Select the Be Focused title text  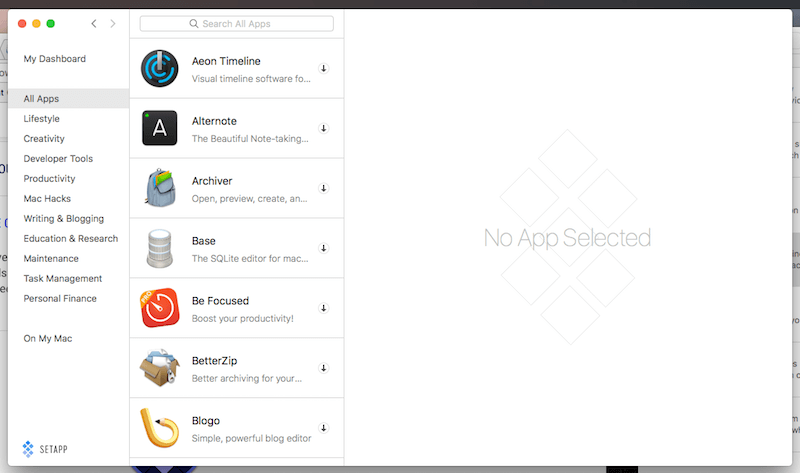pos(220,301)
